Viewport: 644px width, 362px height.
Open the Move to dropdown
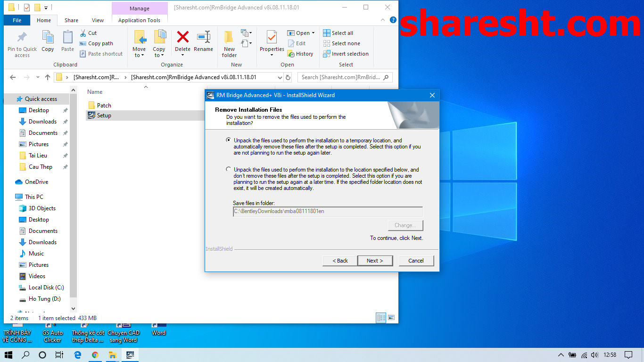139,43
